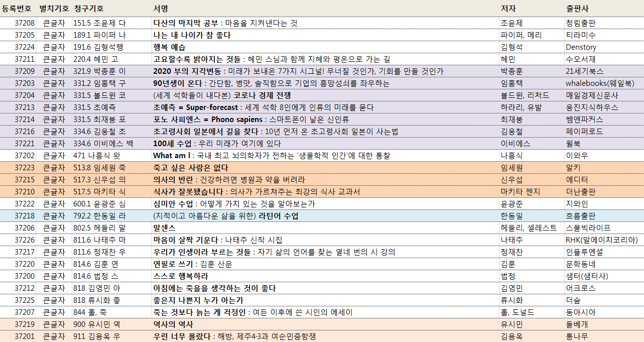The height and width of the screenshot is (342, 644).
Task: Select title 스스로 행복하라
Action: coord(180,276)
